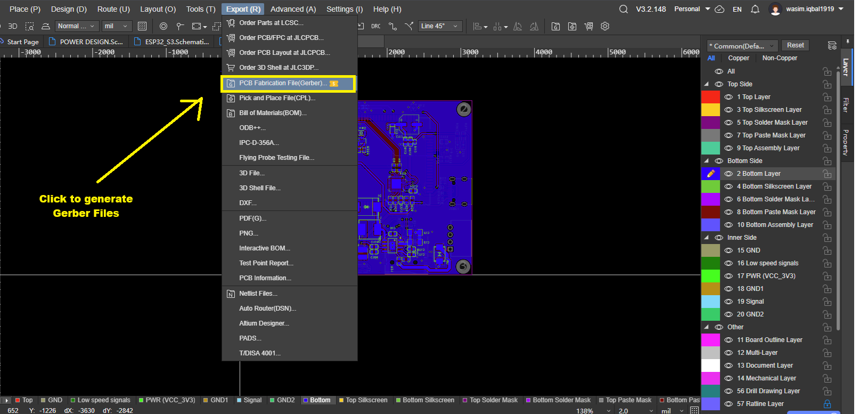Toggle visibility of 2 Bottom Layer
This screenshot has width=868, height=414.
(728, 174)
